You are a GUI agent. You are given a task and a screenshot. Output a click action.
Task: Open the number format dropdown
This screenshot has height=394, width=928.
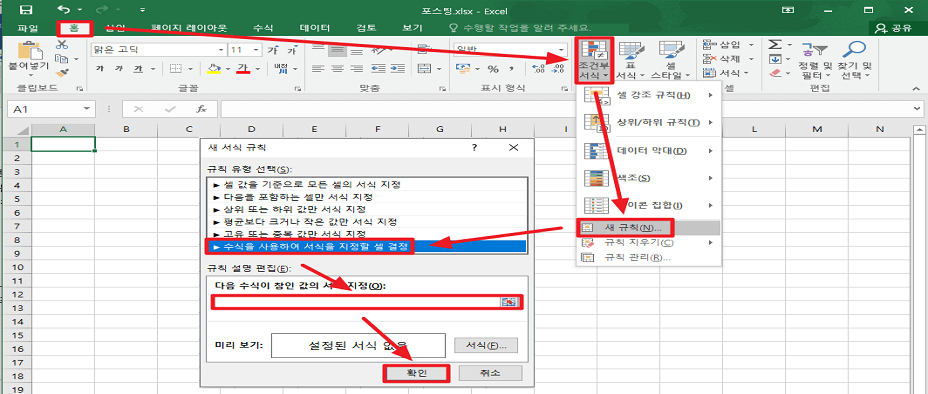(x=561, y=50)
